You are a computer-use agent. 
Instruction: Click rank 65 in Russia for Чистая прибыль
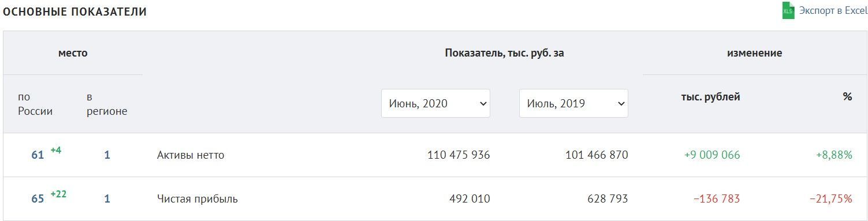click(x=38, y=199)
